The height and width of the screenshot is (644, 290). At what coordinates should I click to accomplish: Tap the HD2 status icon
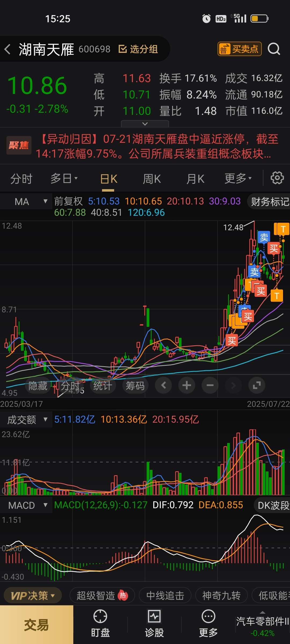(221, 19)
